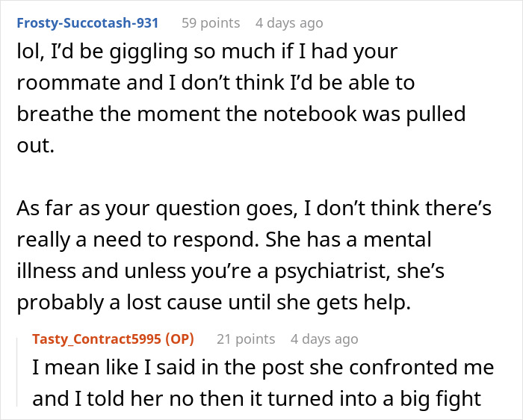Click the word 'out.' ending first paragraph

point(36,146)
